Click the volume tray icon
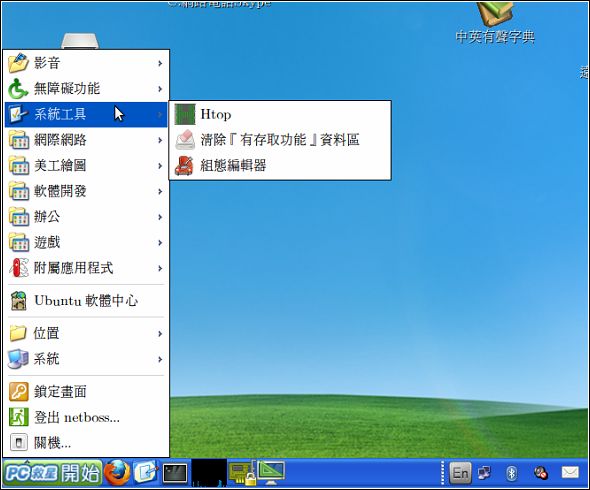 point(541,473)
